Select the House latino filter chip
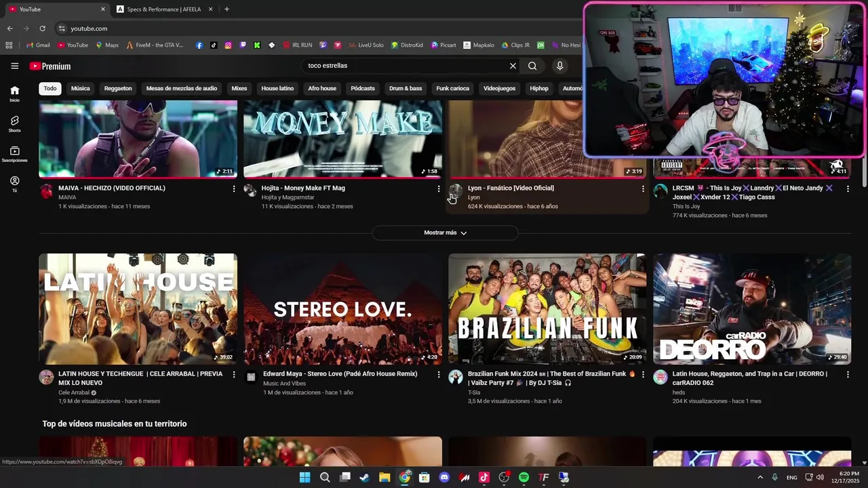Viewport: 868px width, 488px height. click(x=277, y=88)
